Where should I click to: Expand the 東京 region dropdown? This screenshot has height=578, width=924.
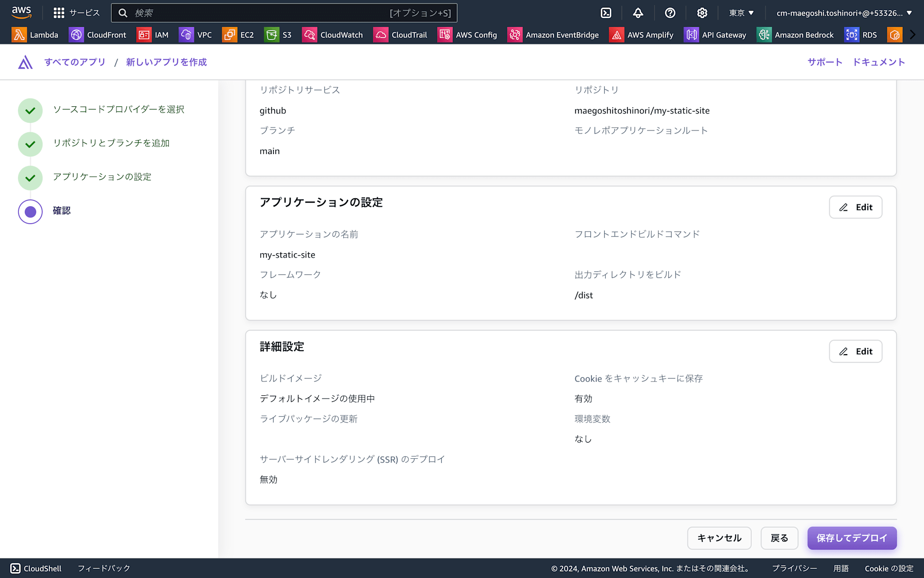pos(742,13)
